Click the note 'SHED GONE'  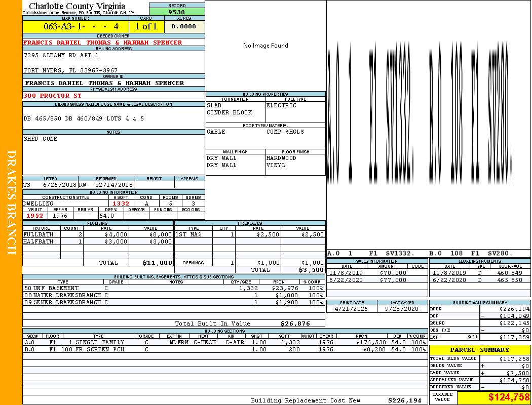pyautogui.click(x=41, y=139)
